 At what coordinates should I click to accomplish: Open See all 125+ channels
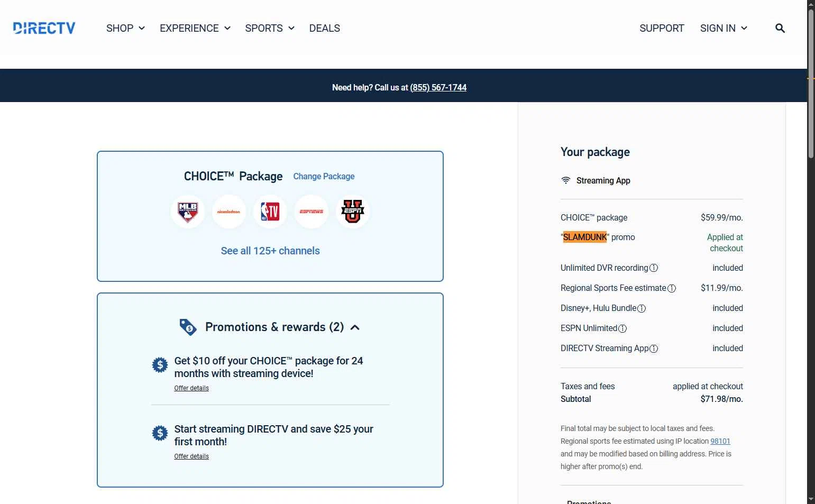pos(270,251)
